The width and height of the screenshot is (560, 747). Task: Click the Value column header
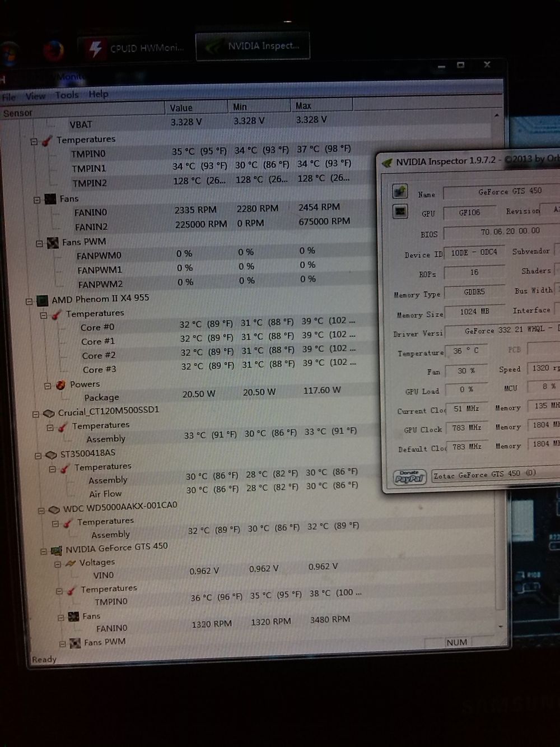pos(196,107)
